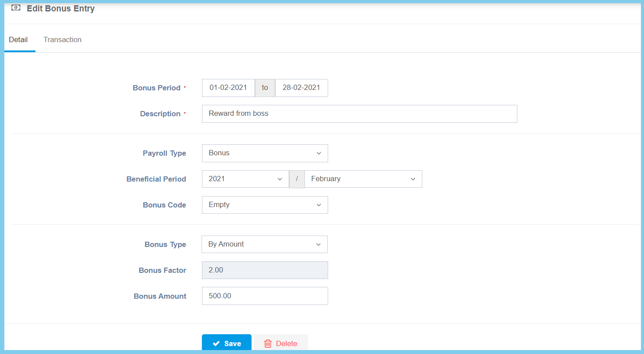Viewport: 644px width, 354px height.
Task: Switch to the Transaction tab
Action: pyautogui.click(x=62, y=39)
